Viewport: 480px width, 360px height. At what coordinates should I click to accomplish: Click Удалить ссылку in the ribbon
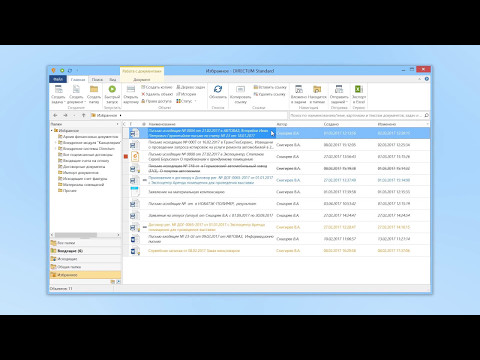270,94
